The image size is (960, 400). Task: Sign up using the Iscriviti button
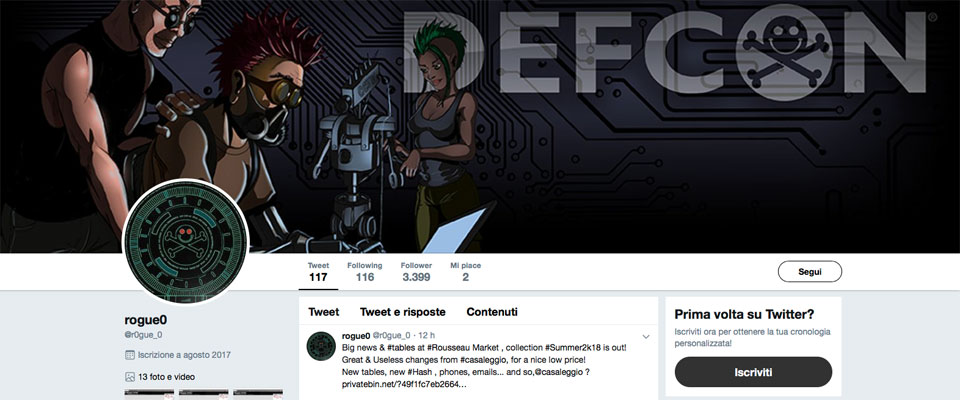[753, 372]
